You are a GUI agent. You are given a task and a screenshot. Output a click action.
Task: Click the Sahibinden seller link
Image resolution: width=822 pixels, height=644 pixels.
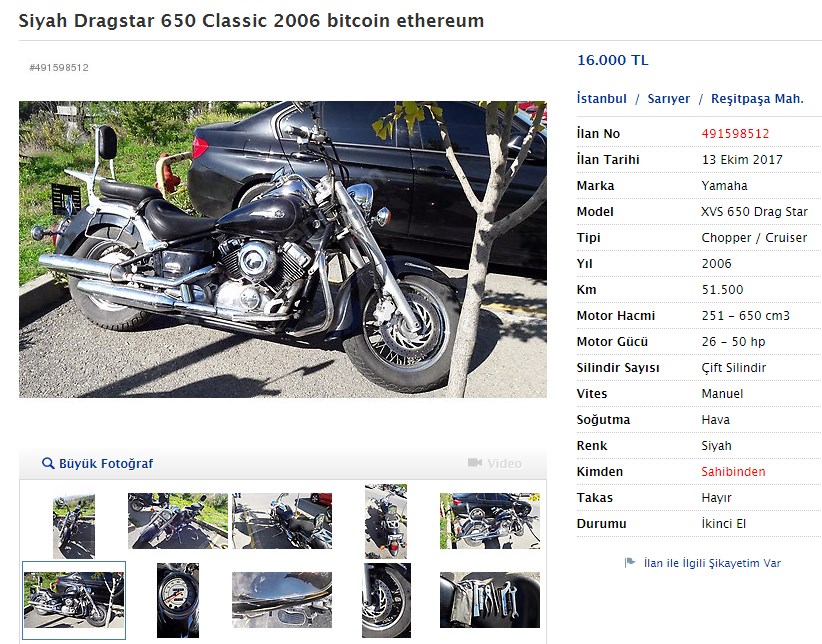pos(733,471)
